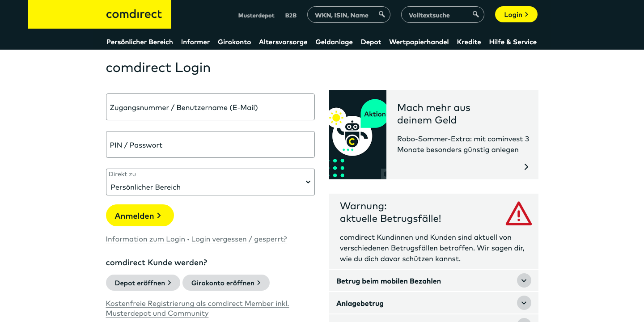Open the Kredite menu
Screen dimensions: 644x322
tap(469, 42)
